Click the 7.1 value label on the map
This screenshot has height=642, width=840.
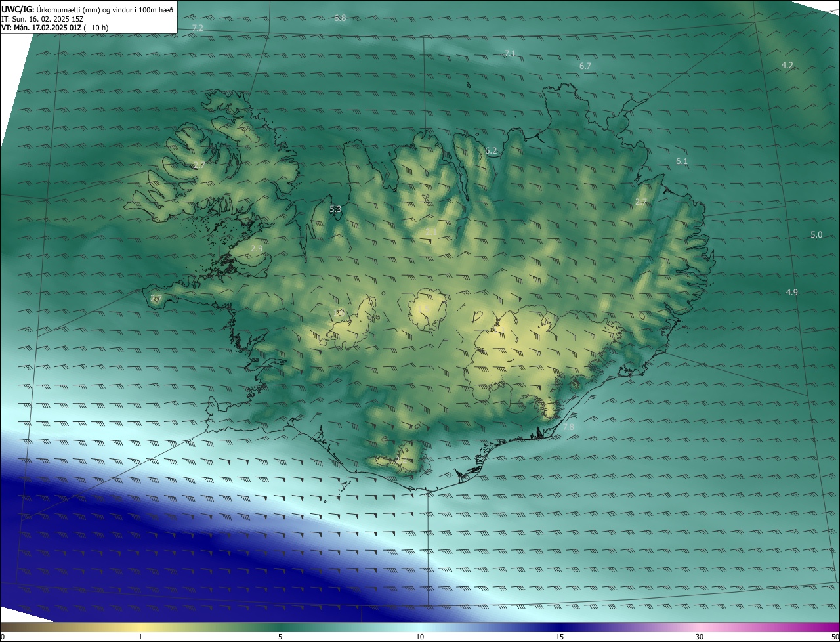510,53
